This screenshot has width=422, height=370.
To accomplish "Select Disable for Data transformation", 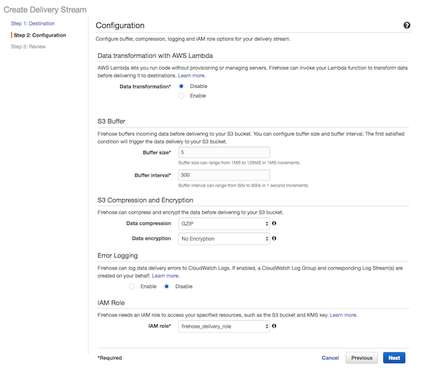I will (x=181, y=86).
